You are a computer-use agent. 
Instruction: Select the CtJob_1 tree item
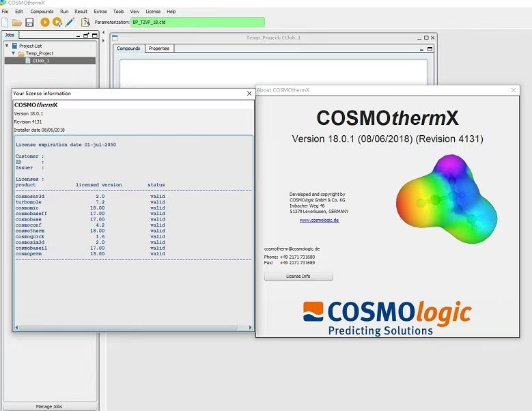(x=50, y=61)
